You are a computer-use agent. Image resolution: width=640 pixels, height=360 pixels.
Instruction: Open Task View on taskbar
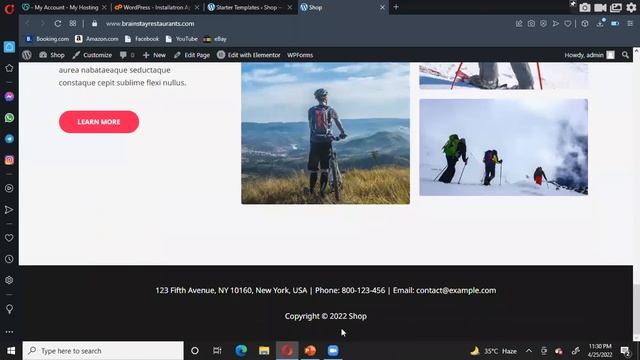tap(217, 351)
